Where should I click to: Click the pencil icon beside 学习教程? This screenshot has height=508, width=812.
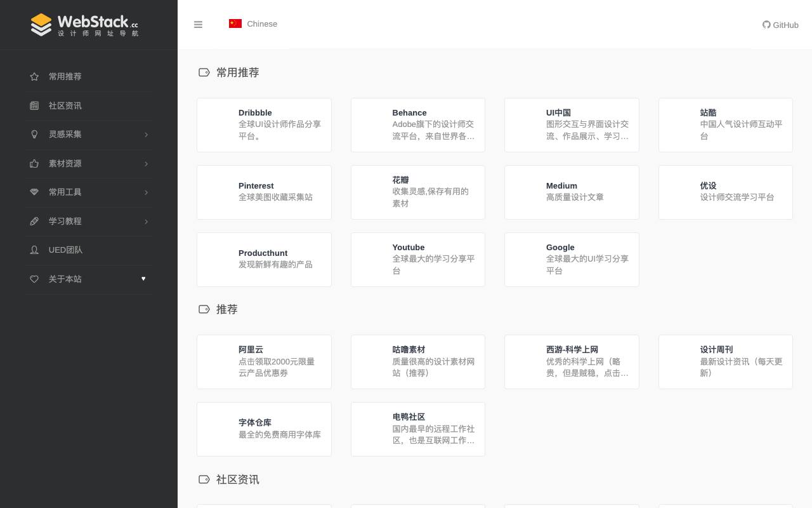coord(34,221)
